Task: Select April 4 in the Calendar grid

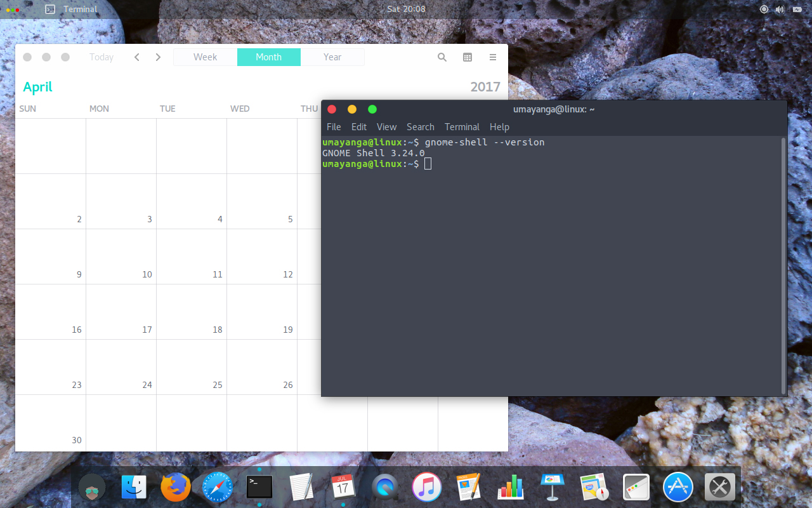Action: 192,201
